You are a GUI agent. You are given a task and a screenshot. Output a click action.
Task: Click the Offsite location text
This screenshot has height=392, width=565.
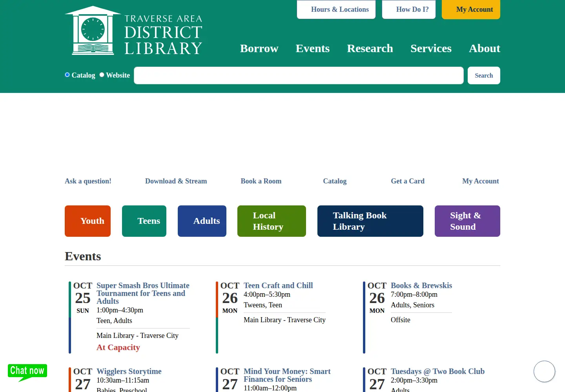click(x=401, y=320)
